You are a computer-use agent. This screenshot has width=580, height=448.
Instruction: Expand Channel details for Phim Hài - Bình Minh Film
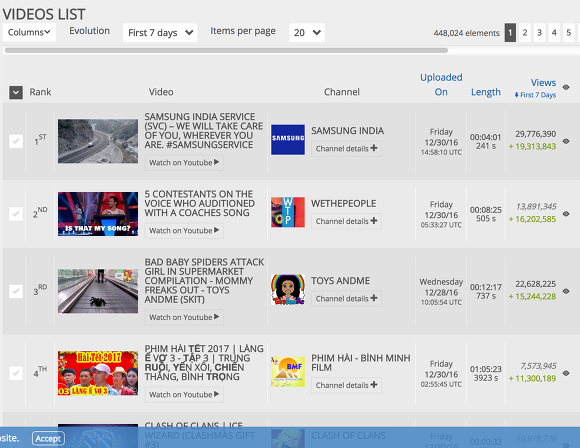(346, 385)
